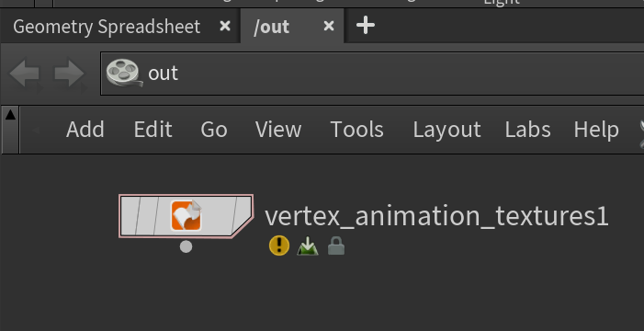Viewport: 644px width, 331px height.
Task: Toggle the node's right render flag
Action: 242,216
